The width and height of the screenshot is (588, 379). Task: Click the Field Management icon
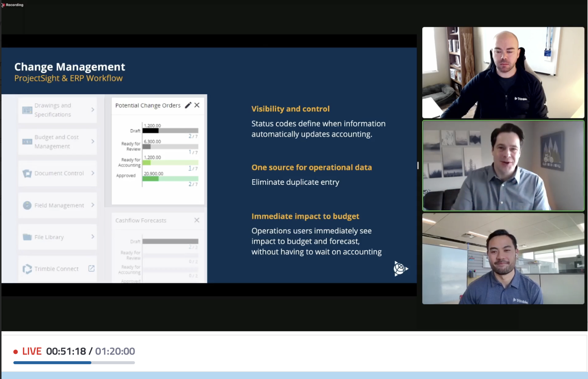point(27,205)
